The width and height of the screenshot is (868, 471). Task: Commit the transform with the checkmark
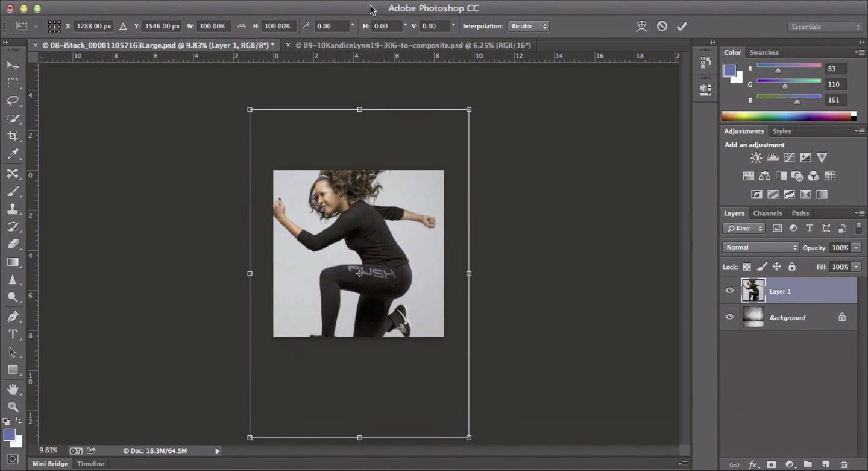pos(682,27)
